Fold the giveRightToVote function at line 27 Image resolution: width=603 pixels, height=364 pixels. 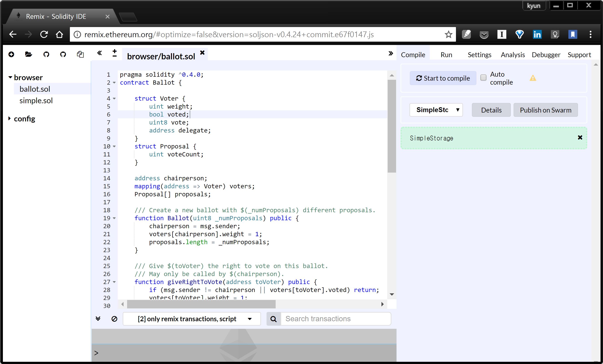tap(114, 282)
